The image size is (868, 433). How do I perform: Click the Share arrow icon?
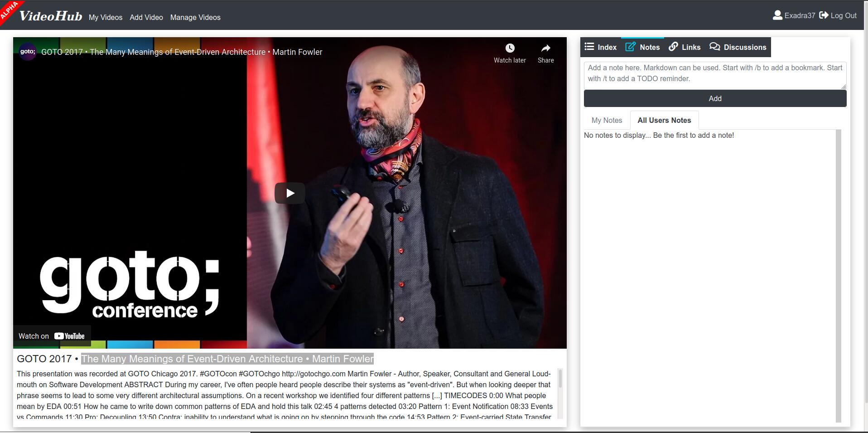[x=546, y=48]
